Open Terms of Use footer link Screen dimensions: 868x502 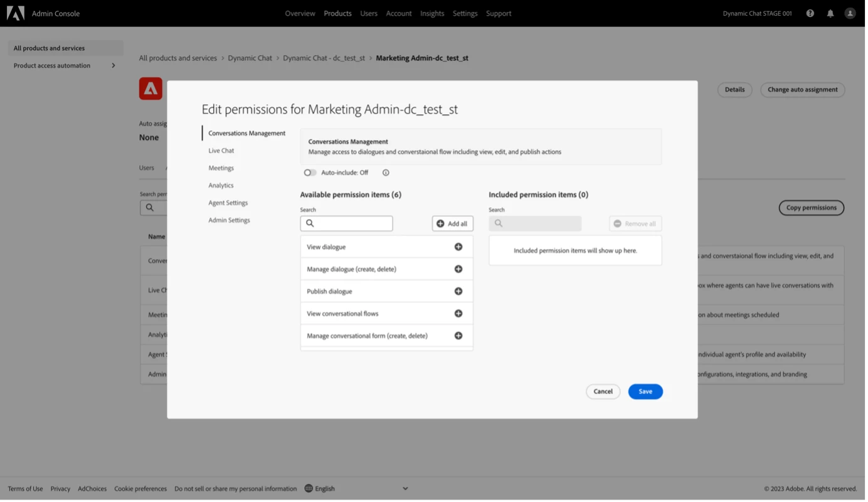pos(26,490)
